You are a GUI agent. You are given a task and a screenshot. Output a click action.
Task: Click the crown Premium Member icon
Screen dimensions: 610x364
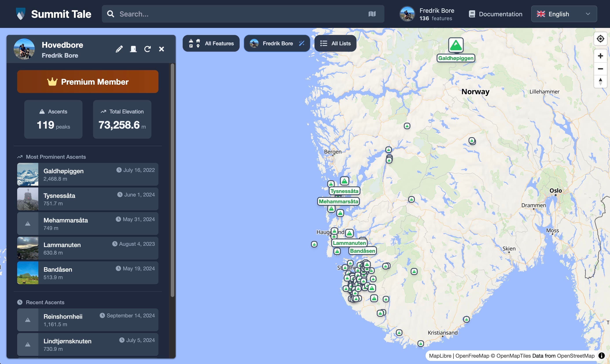tap(52, 82)
